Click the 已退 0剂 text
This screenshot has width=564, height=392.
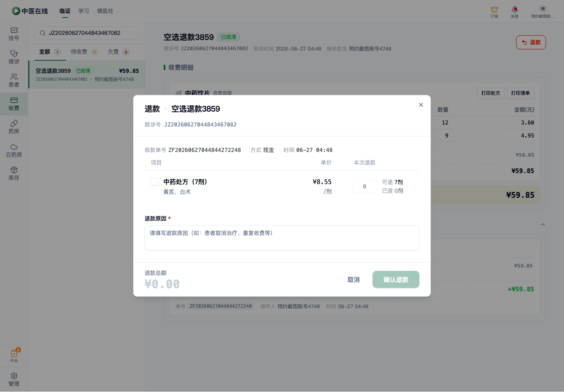[x=392, y=191]
